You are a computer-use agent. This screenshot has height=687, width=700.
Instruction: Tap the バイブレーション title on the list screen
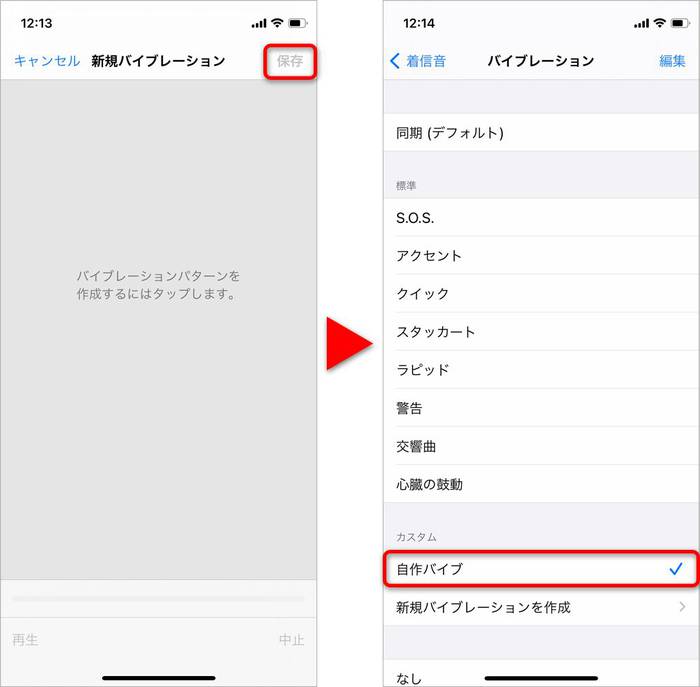[541, 61]
